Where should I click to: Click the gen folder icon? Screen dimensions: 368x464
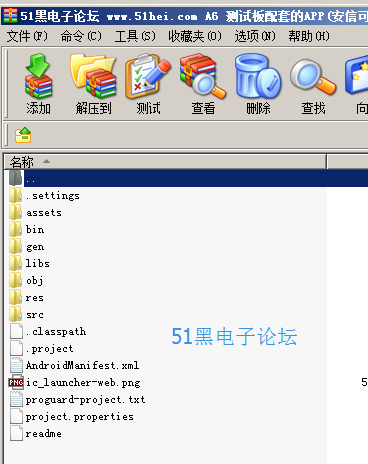coord(16,246)
